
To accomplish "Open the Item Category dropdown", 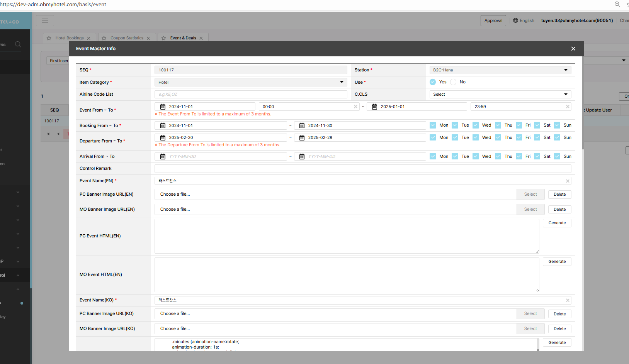I will (250, 82).
